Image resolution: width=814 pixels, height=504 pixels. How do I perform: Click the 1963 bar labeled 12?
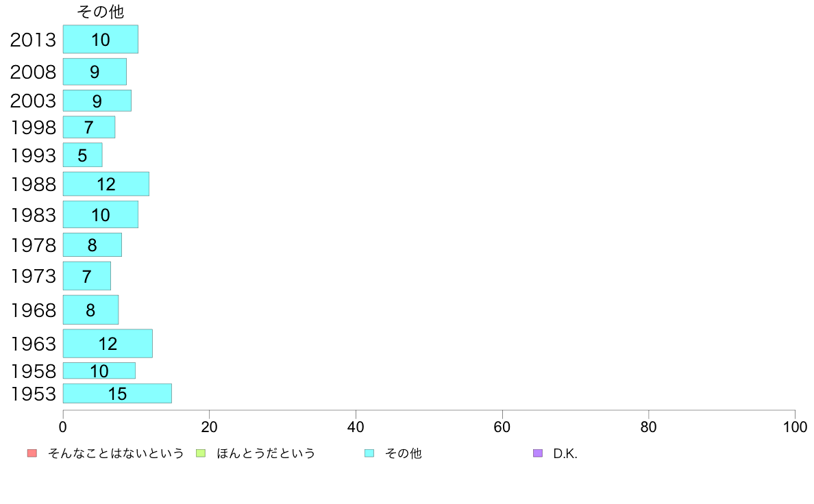pyautogui.click(x=108, y=343)
